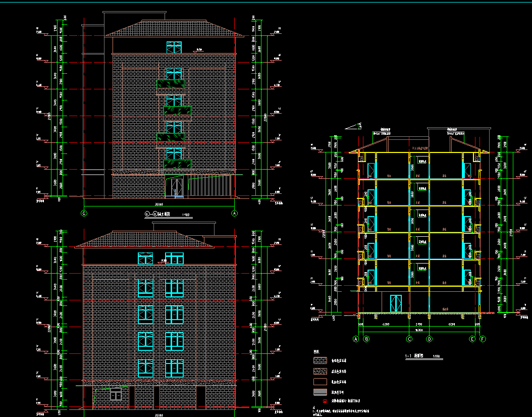The width and height of the screenshot is (532, 417).
Task: Pick grid bubble D below the section drawing
Action: point(429,339)
